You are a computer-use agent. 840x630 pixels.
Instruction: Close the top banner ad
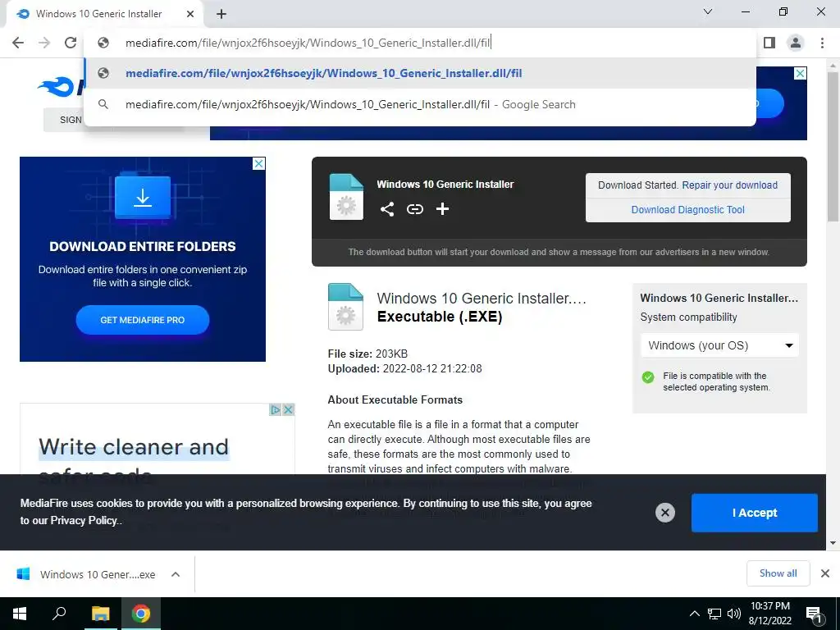800,73
